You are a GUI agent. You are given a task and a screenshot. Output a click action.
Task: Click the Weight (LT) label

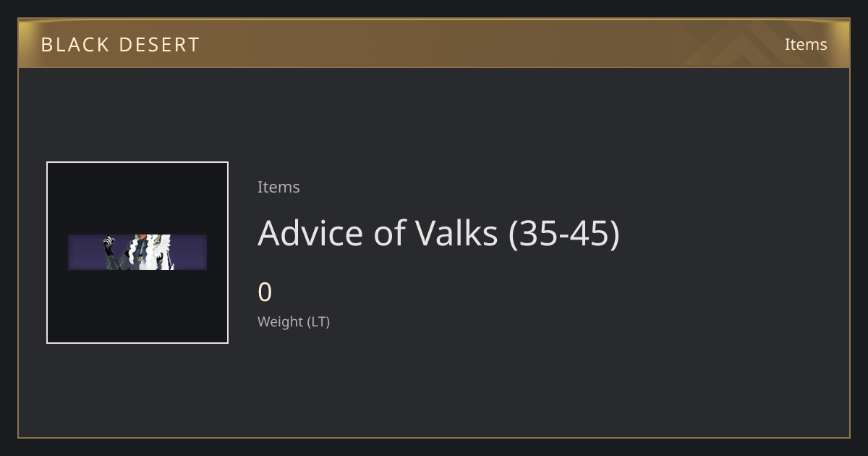point(294,321)
